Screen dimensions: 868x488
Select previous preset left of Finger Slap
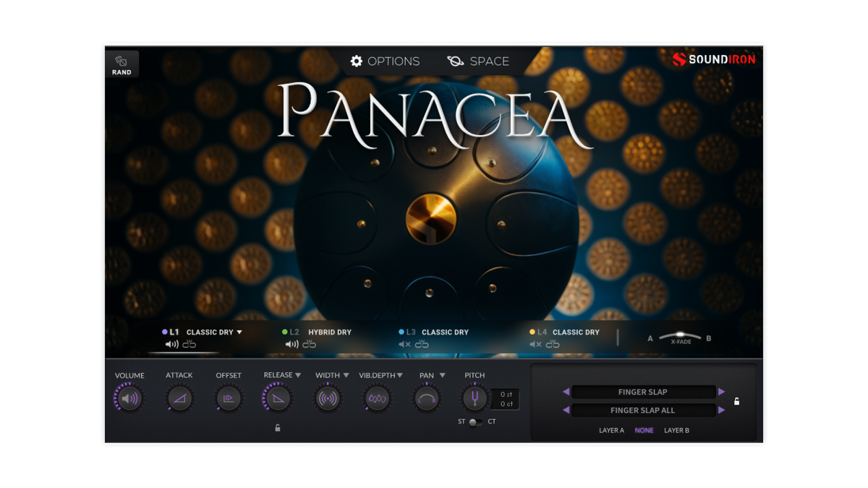[x=566, y=392]
